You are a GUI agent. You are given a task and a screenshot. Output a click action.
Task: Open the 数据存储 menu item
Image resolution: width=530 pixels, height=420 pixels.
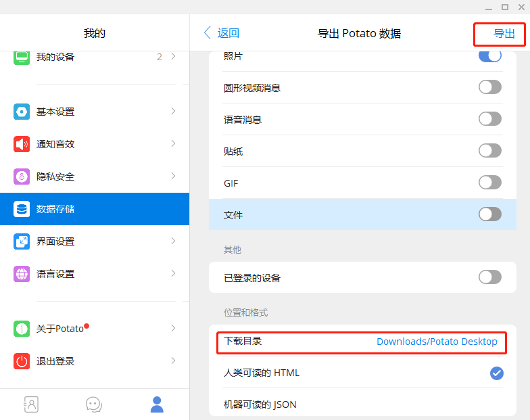point(95,209)
